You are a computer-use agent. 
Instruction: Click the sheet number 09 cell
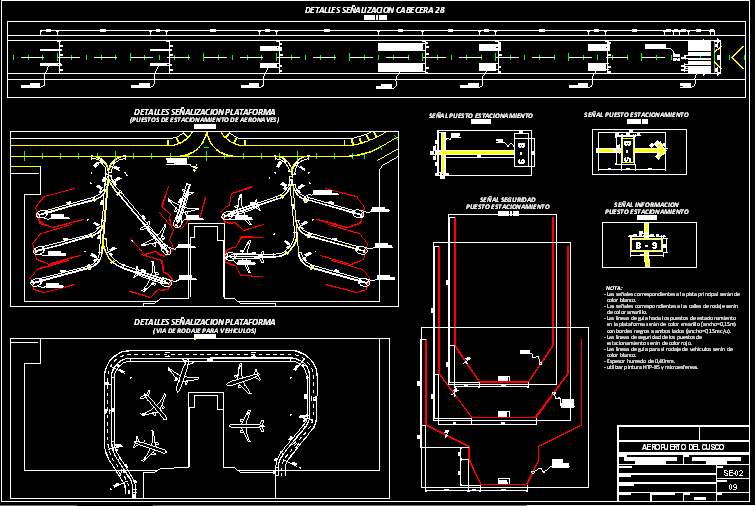(733, 487)
